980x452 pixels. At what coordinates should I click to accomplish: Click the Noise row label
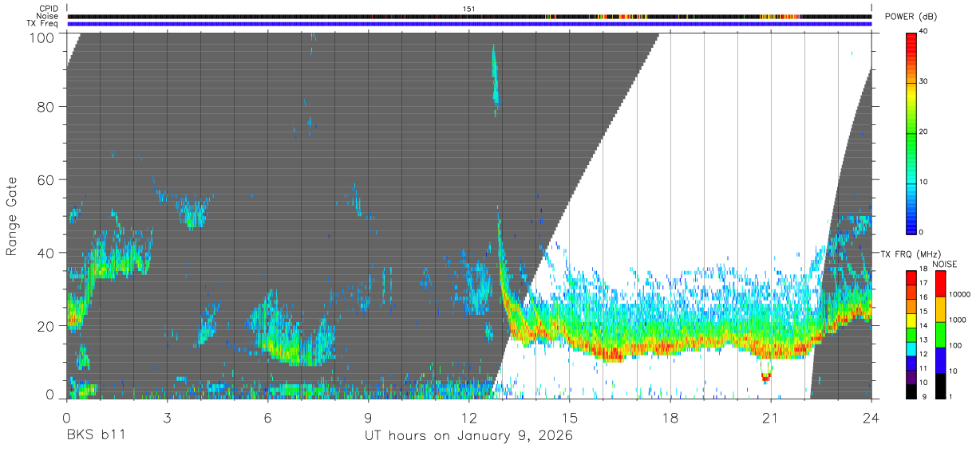48,16
